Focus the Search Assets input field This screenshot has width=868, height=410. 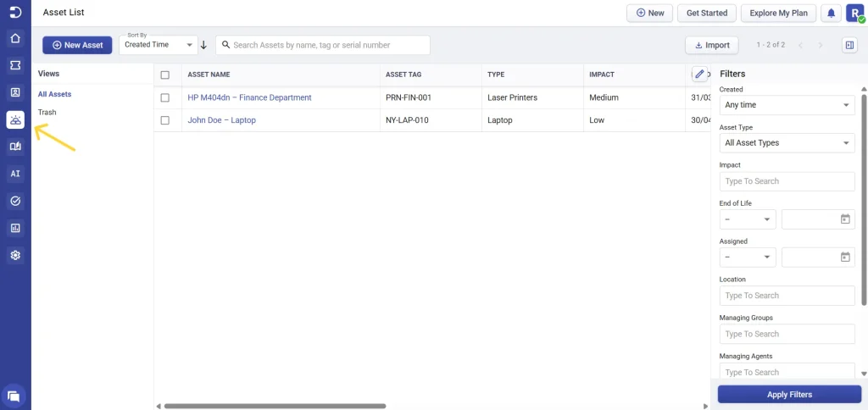(x=323, y=46)
